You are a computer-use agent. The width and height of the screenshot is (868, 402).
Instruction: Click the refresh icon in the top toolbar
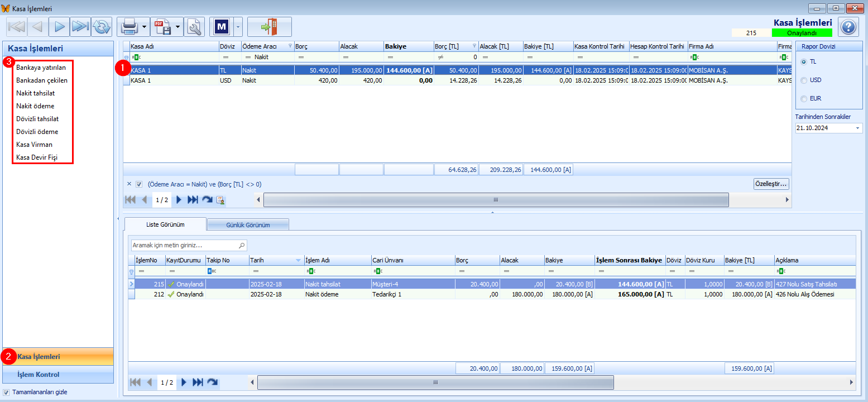(x=102, y=26)
